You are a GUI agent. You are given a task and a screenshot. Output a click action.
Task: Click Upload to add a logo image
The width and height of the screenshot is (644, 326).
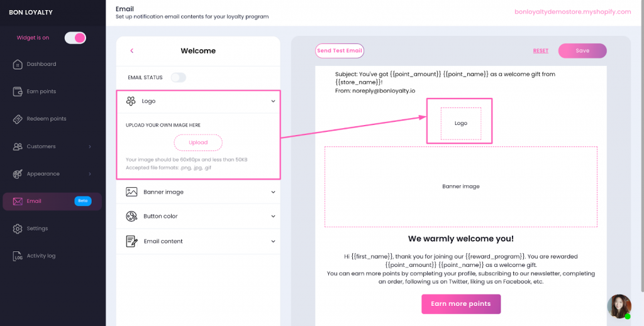[x=198, y=143]
